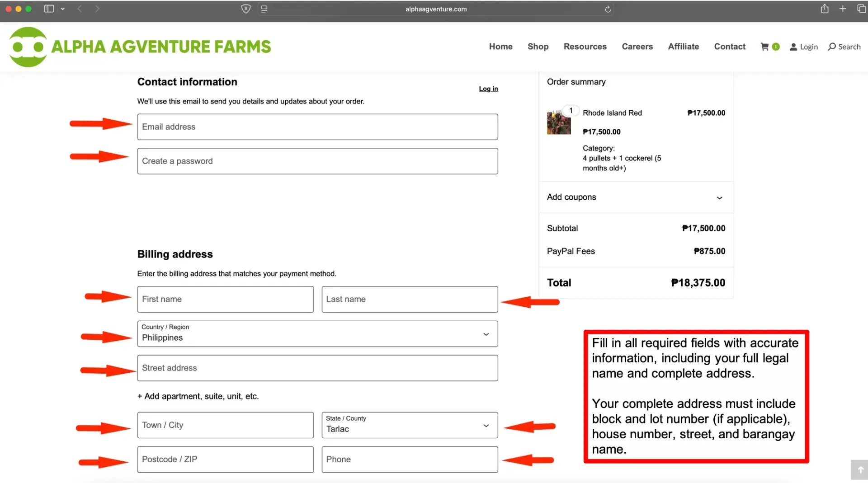Click the scroll-to-top arrow button
The height and width of the screenshot is (483, 868).
point(860,470)
